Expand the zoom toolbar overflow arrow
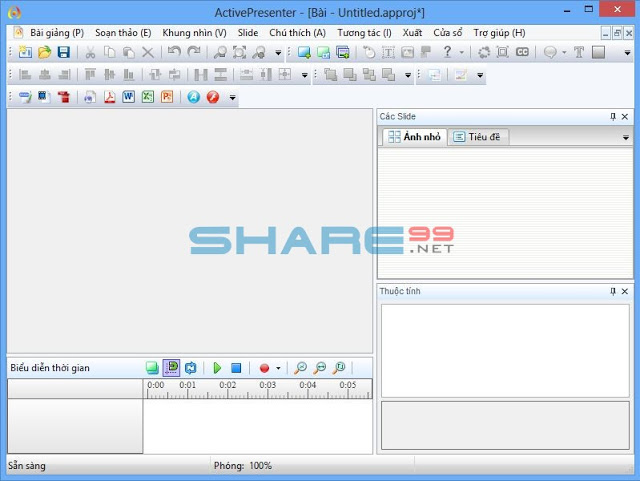The width and height of the screenshot is (640, 481). pos(278,53)
